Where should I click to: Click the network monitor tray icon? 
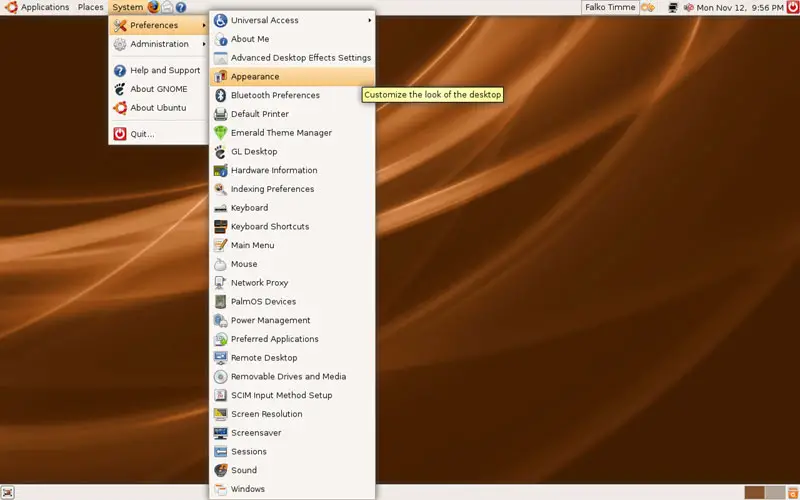click(x=673, y=8)
